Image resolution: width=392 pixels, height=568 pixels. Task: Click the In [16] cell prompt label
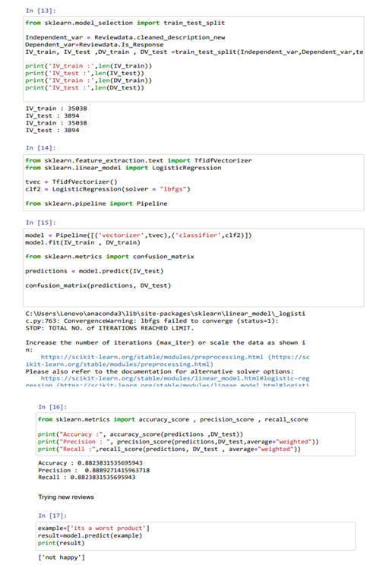52,407
